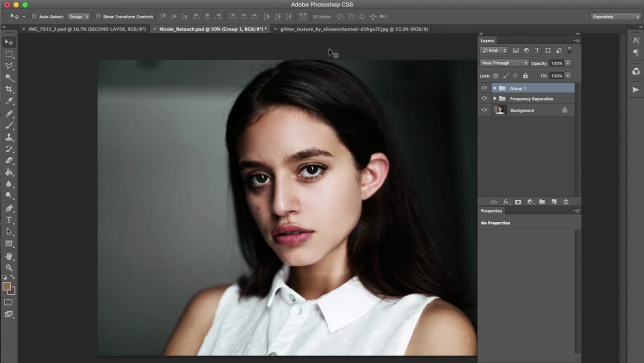This screenshot has width=644, height=363.
Task: Select the Rectangular Marquee tool
Action: 9,54
